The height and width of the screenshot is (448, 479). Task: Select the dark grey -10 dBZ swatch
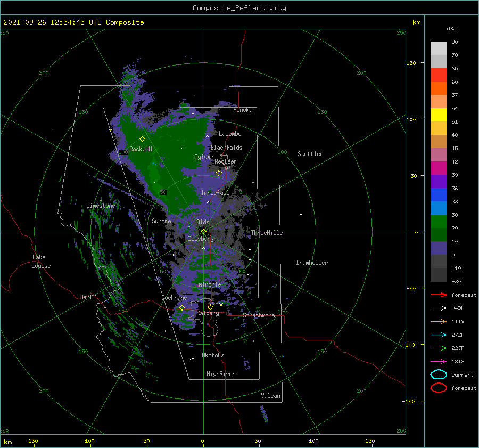(439, 274)
